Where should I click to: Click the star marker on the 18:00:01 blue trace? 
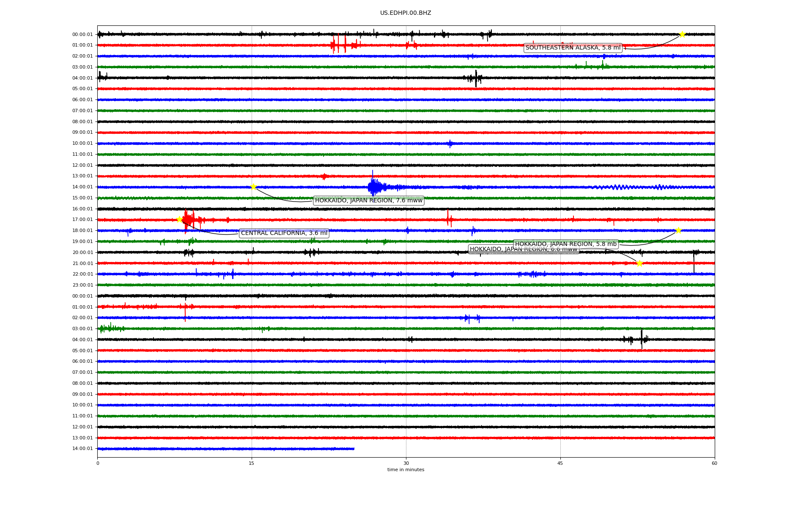point(678,230)
